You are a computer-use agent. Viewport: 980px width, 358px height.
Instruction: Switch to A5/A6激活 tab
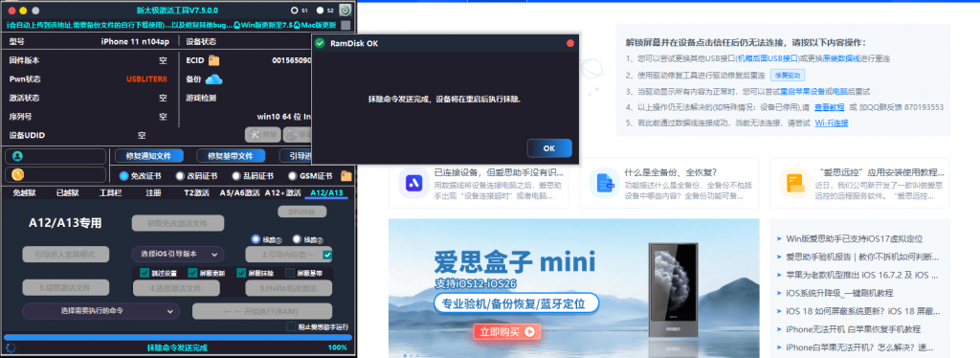239,193
